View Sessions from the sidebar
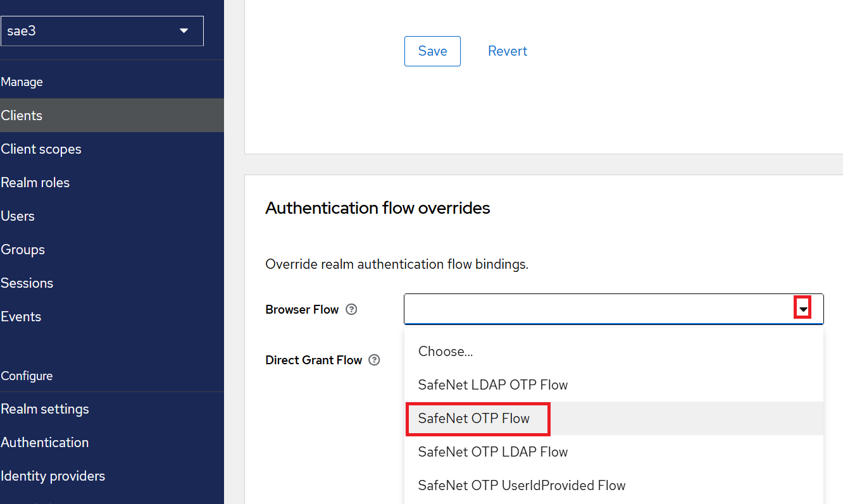 click(27, 283)
